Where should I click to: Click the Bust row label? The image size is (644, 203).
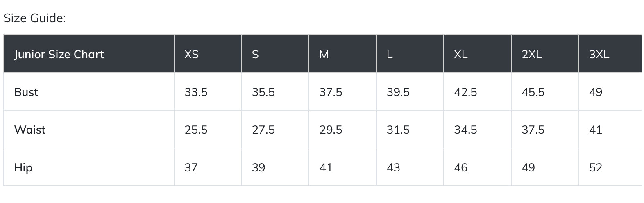point(26,92)
